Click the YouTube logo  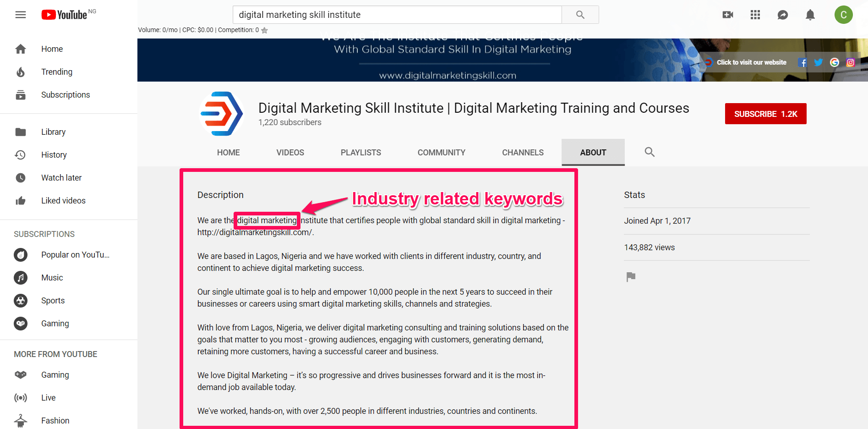[65, 15]
